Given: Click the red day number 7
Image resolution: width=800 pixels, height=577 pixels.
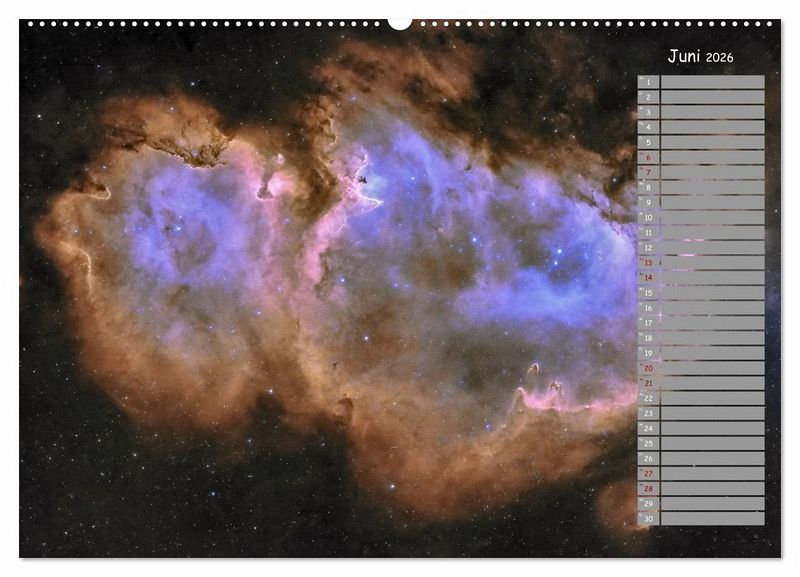Looking at the screenshot, I should [648, 173].
